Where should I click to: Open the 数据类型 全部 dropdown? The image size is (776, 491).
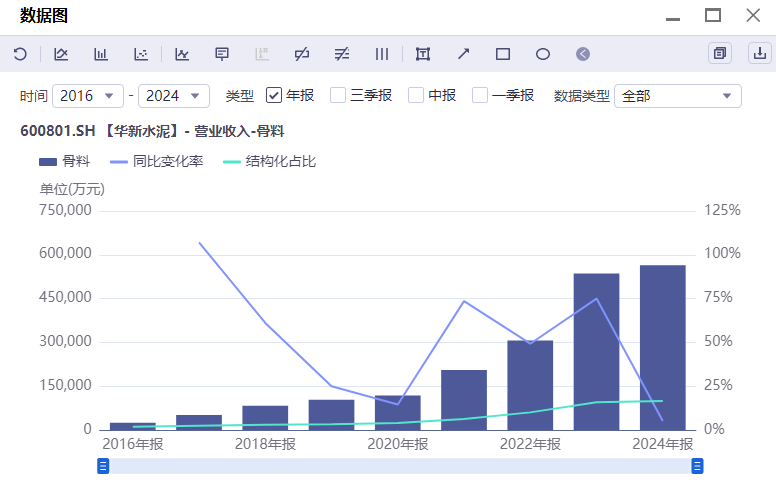678,96
